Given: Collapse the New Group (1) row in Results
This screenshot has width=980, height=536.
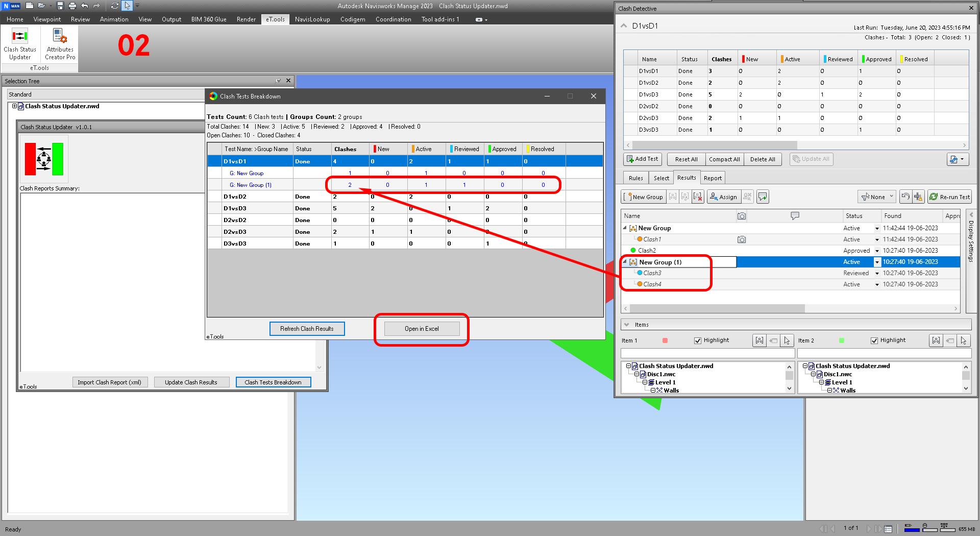Looking at the screenshot, I should [x=625, y=261].
